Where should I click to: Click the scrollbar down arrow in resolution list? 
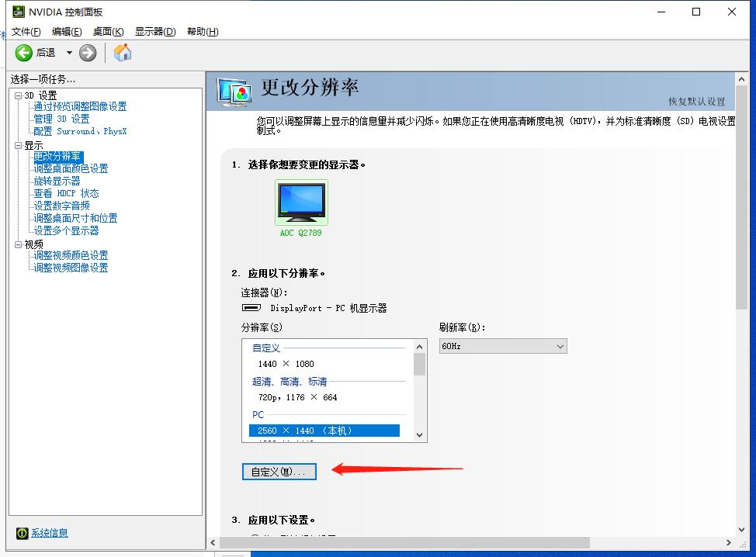[x=418, y=435]
